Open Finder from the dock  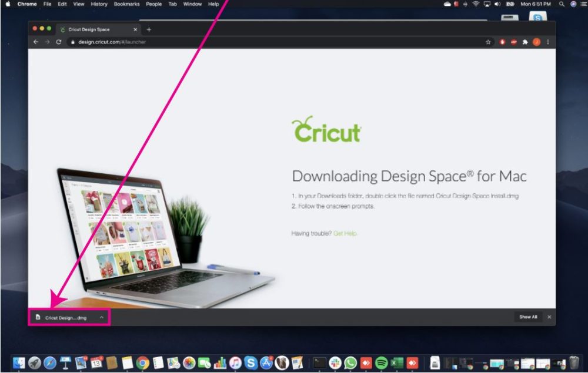[19, 362]
